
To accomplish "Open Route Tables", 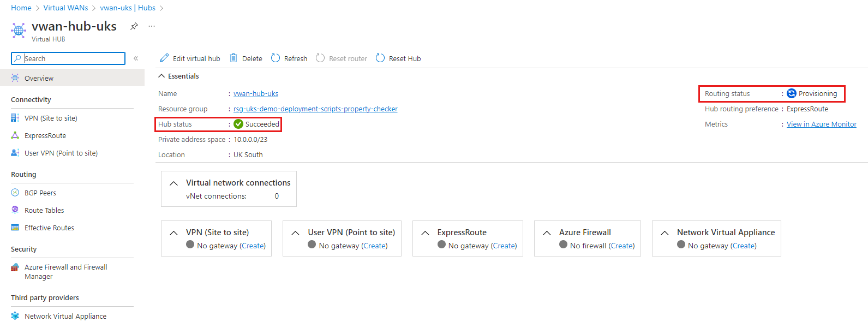I will click(44, 210).
